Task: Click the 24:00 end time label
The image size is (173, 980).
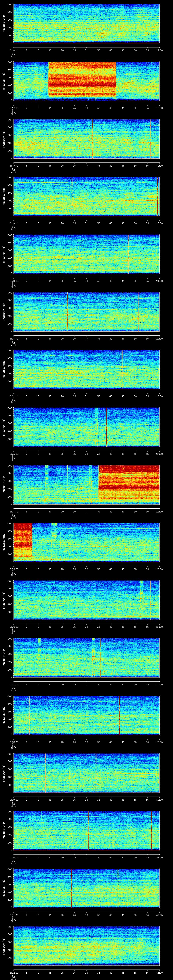Action: (159, 454)
